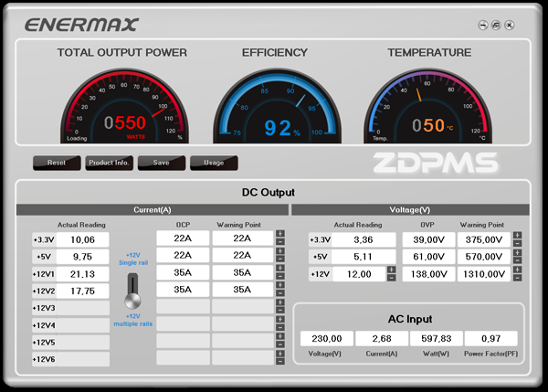Minimize the ZDPMS window

[x=483, y=26]
